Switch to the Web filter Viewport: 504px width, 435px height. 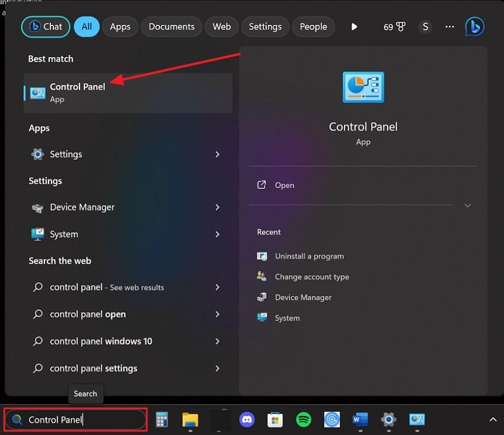pos(222,27)
